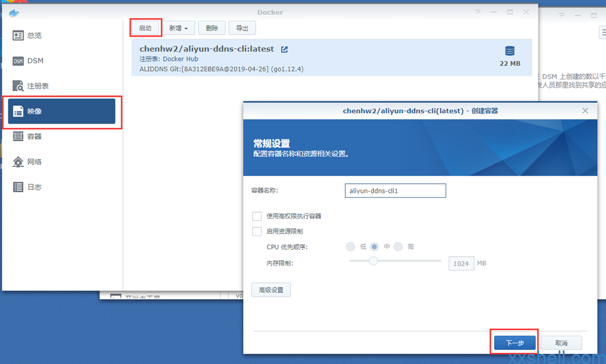Click the 网络 house icon
606x364 pixels.
coord(18,162)
